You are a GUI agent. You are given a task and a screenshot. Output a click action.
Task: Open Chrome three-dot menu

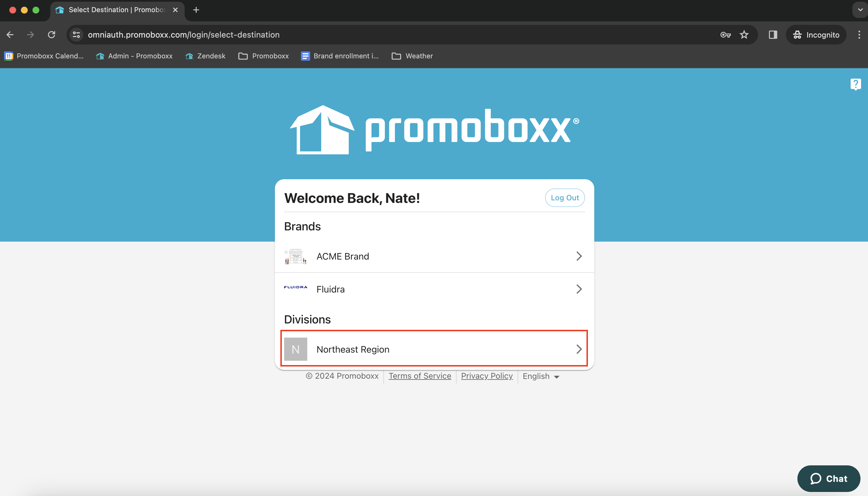pos(859,35)
